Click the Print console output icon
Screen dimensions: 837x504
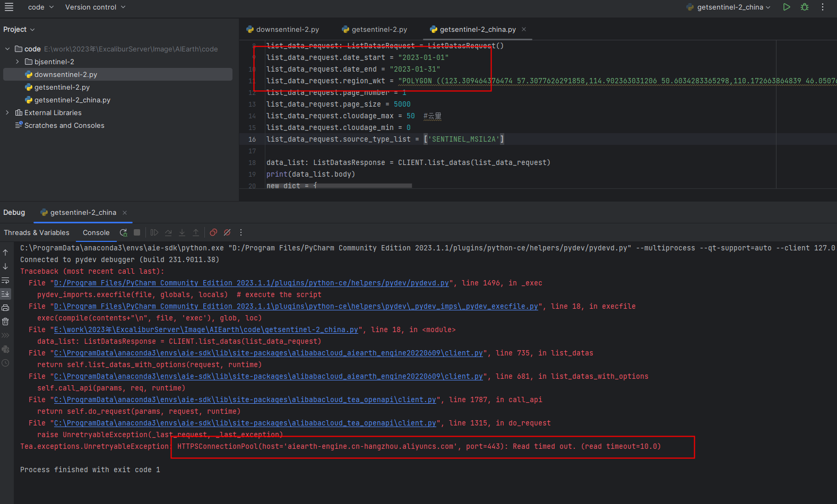pos(5,308)
